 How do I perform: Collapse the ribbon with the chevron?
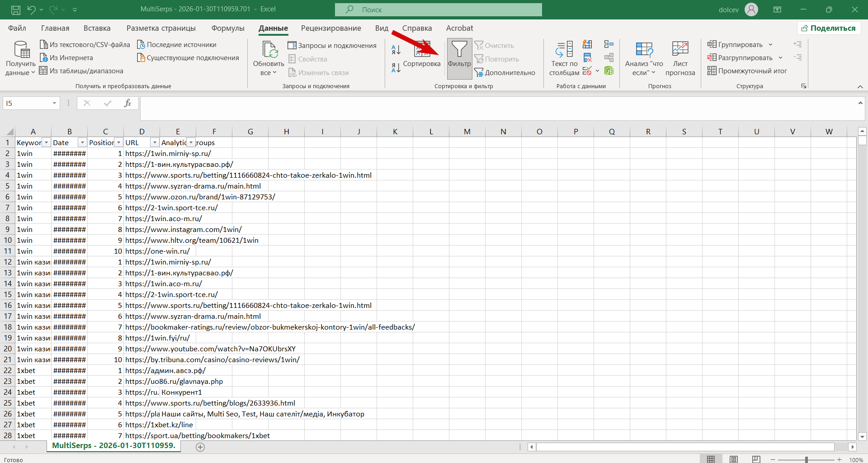tap(860, 86)
